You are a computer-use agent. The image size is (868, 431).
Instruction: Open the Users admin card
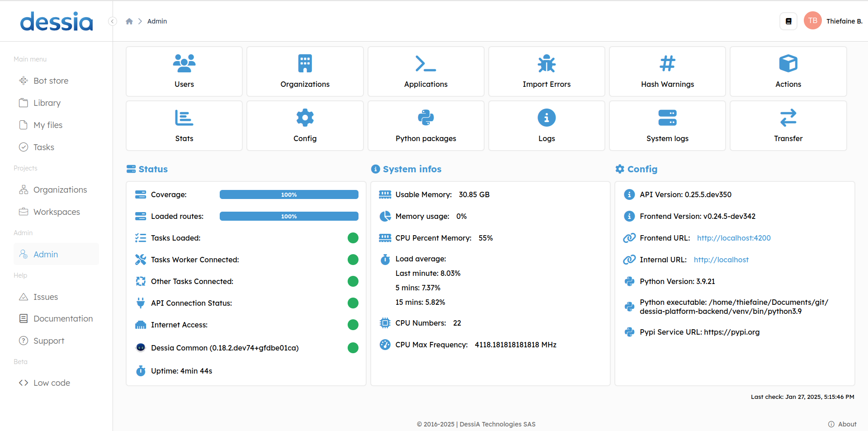click(184, 71)
